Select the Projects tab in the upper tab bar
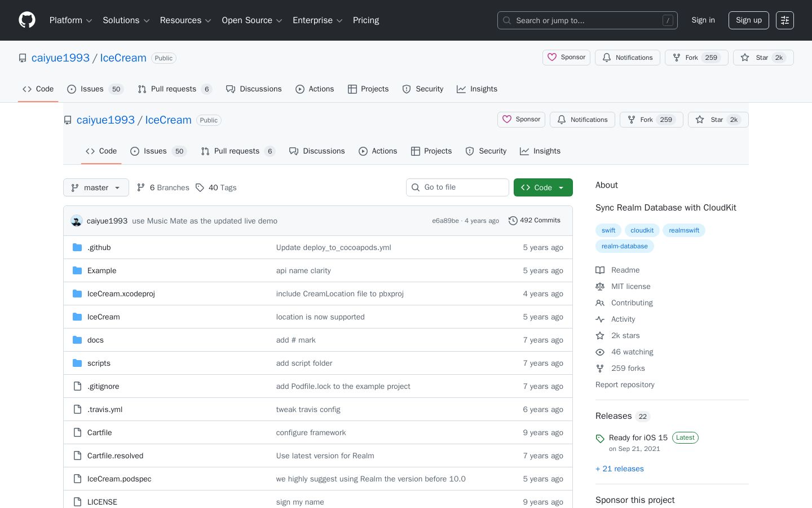 [368, 89]
